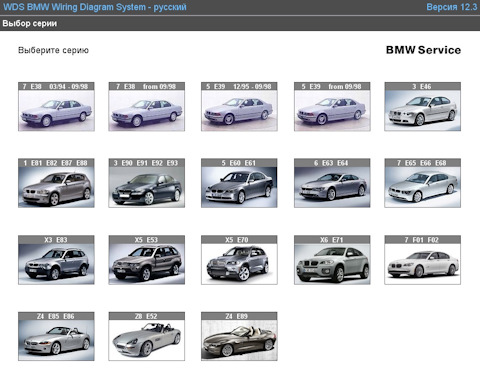Open the X3 E83 car thumbnail
The width and height of the screenshot is (480, 369).
56,260
